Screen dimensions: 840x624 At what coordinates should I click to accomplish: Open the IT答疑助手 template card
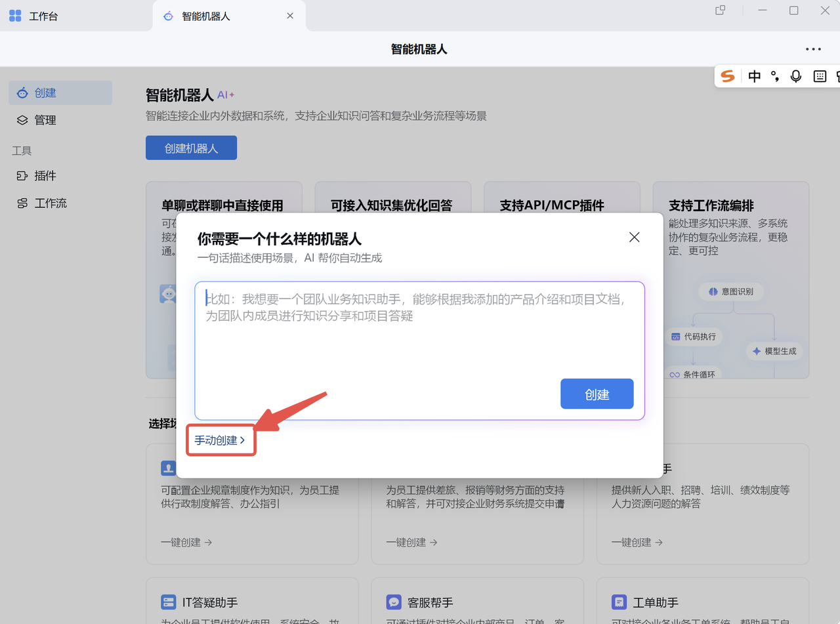tap(252, 600)
